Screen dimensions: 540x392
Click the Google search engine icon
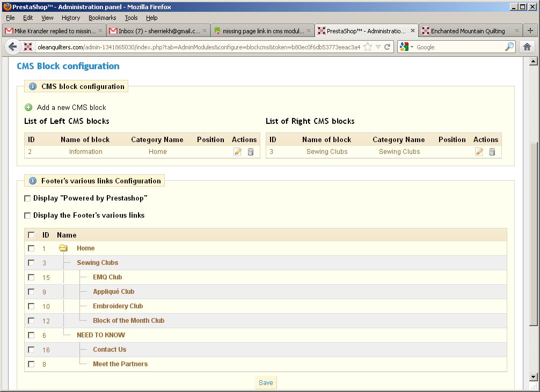point(404,47)
